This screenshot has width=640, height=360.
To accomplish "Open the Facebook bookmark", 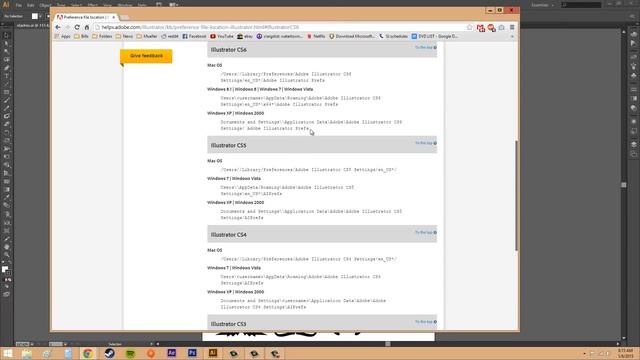I will (x=194, y=36).
